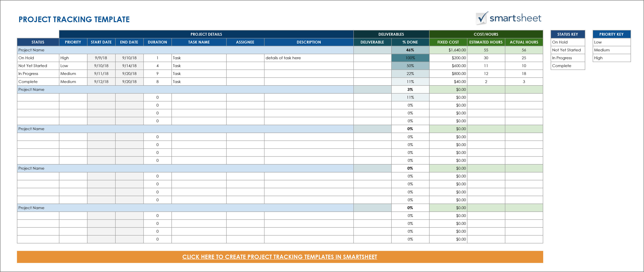
Task: Select the 'In Progress' status cell in task row
Action: [x=38, y=74]
